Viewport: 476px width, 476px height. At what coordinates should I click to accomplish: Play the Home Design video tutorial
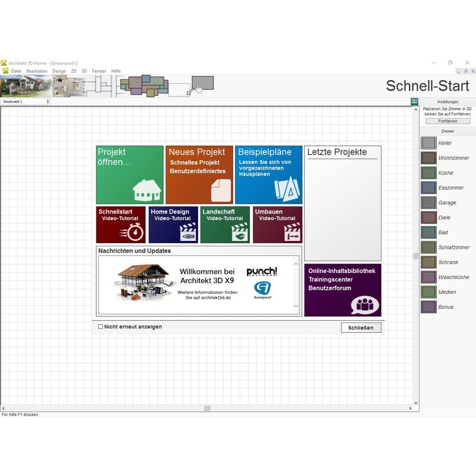tap(173, 224)
